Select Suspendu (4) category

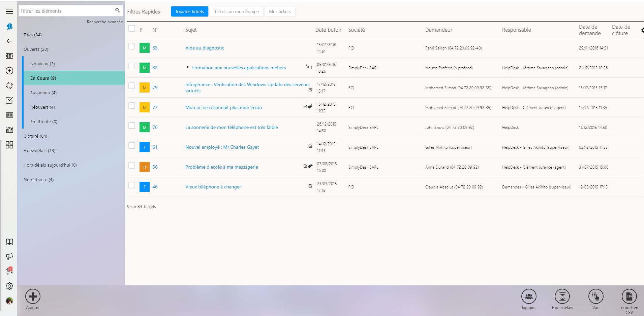pyautogui.click(x=43, y=93)
